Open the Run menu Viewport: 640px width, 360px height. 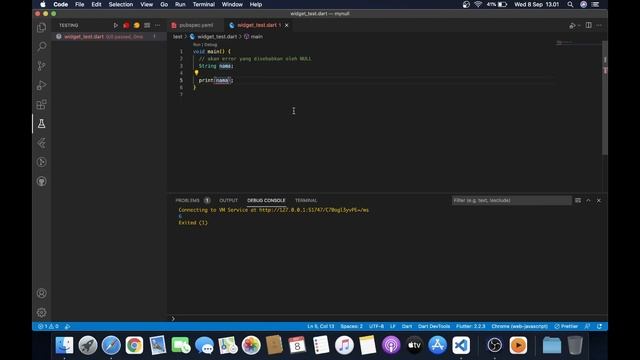180,4
